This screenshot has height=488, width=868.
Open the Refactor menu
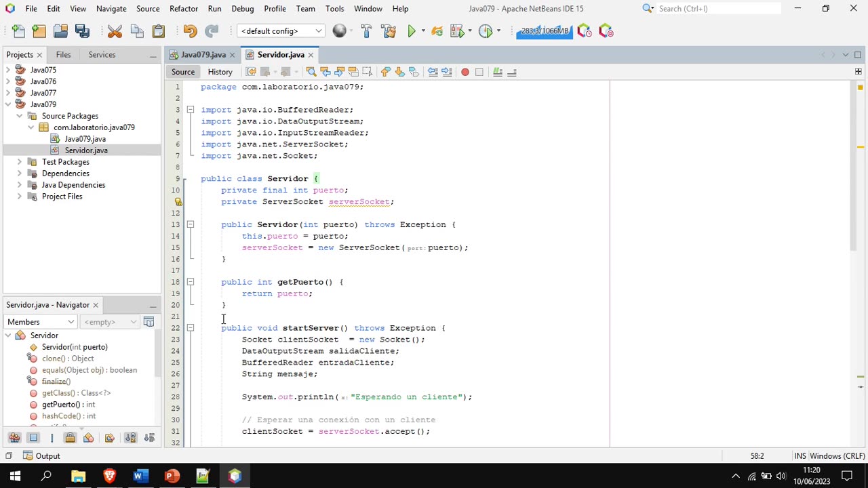pyautogui.click(x=184, y=9)
